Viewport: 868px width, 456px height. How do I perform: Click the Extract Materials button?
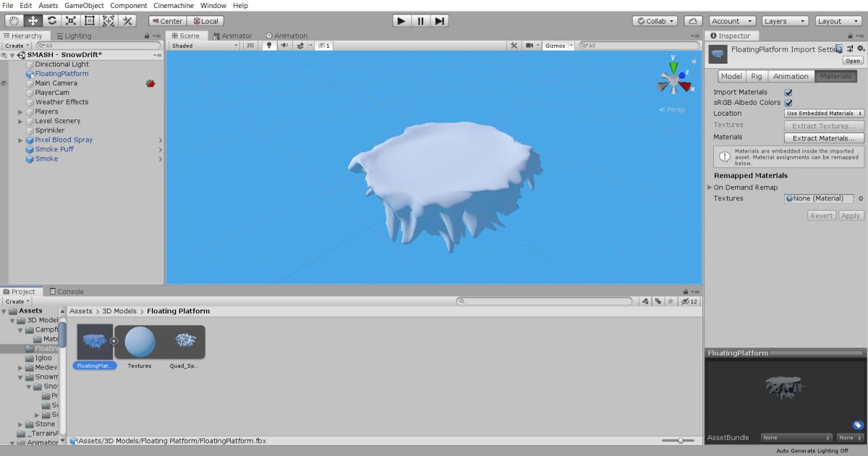[825, 138]
